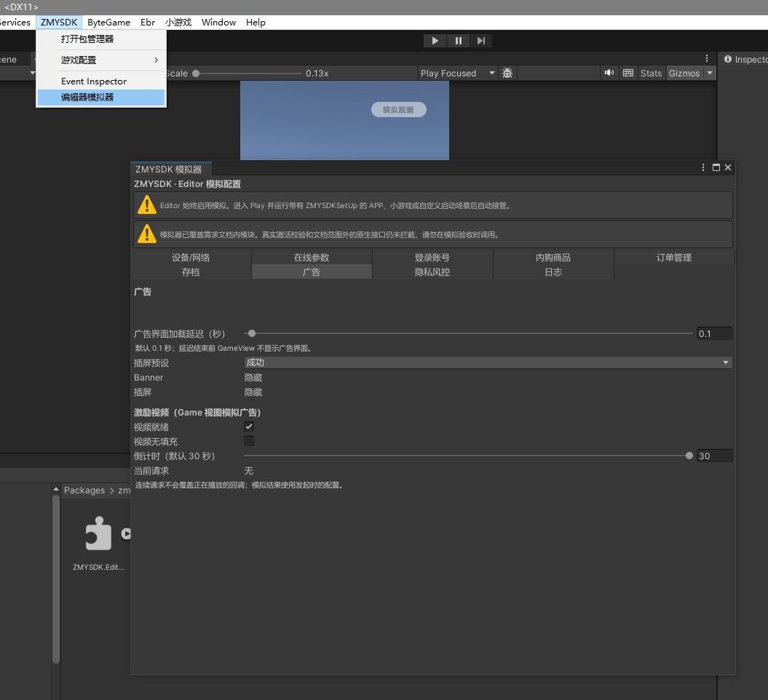Toggle the keyboard shortcuts icon
This screenshot has height=700, width=768.
click(628, 73)
